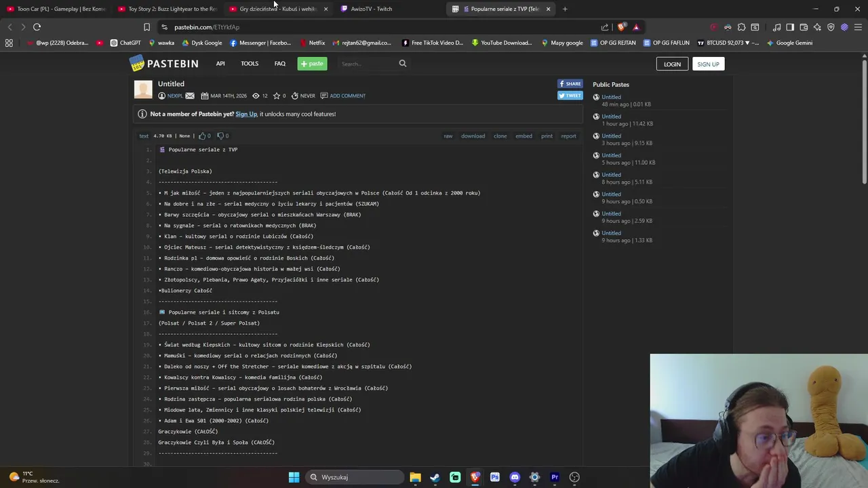
Task: Open the API menu item
Action: pos(220,64)
